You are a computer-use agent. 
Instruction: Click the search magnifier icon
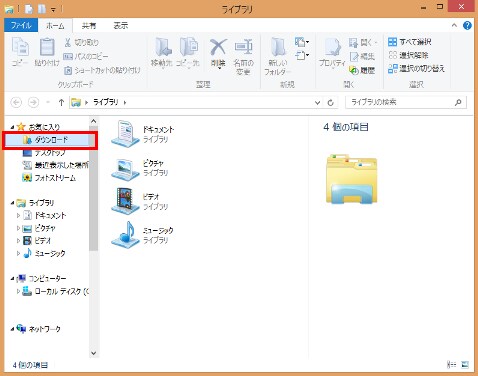(x=458, y=103)
